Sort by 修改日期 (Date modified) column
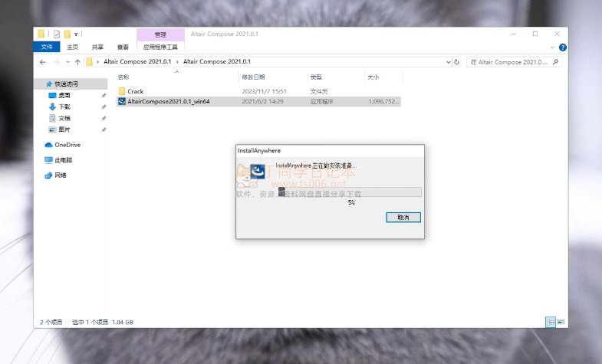The image size is (602, 364). pos(253,77)
